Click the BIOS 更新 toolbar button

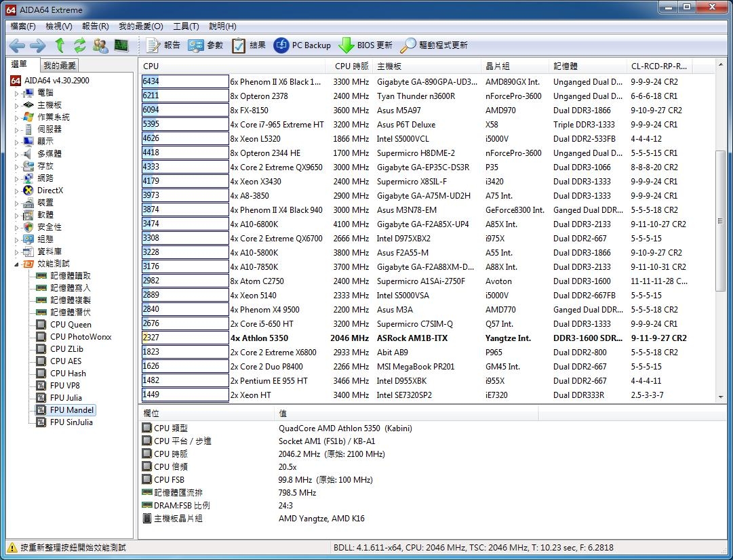(365, 45)
